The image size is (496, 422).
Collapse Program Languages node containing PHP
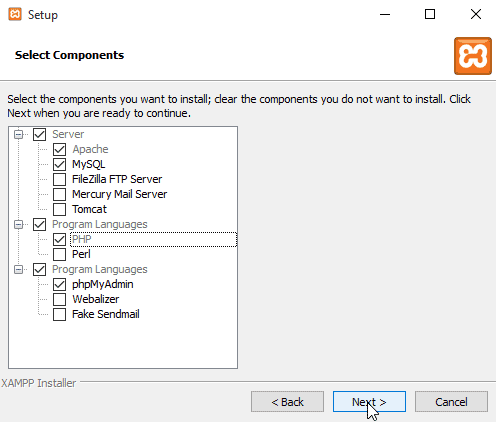[x=19, y=225]
